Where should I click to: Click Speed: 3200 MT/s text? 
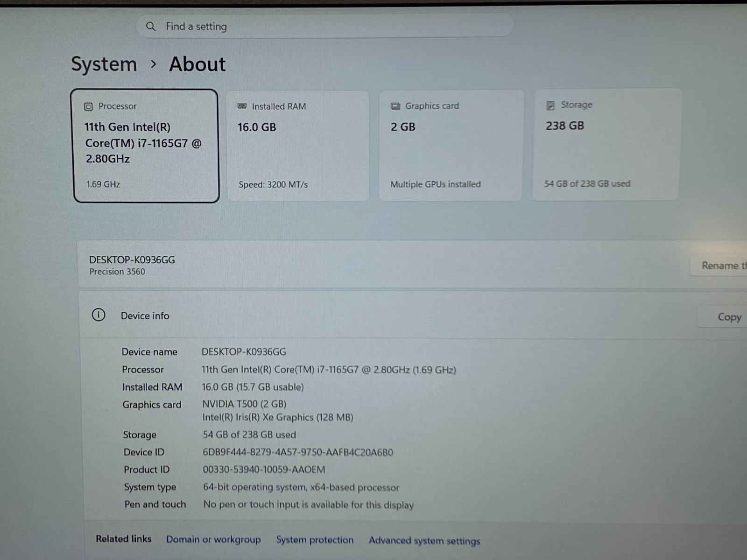[273, 184]
